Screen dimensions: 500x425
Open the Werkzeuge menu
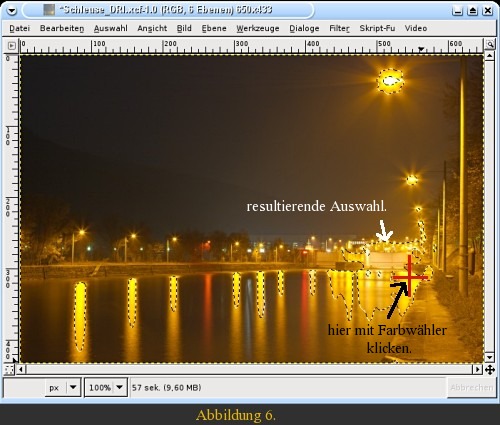pos(258,28)
